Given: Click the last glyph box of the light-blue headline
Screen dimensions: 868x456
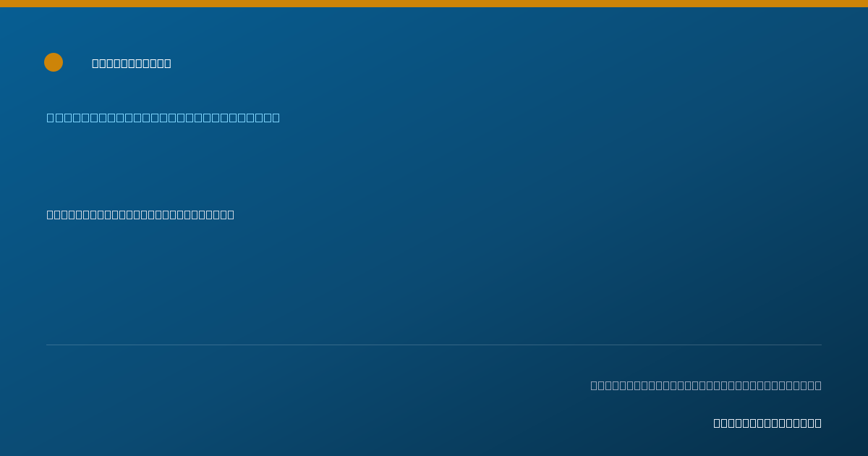Looking at the screenshot, I should 276,117.
